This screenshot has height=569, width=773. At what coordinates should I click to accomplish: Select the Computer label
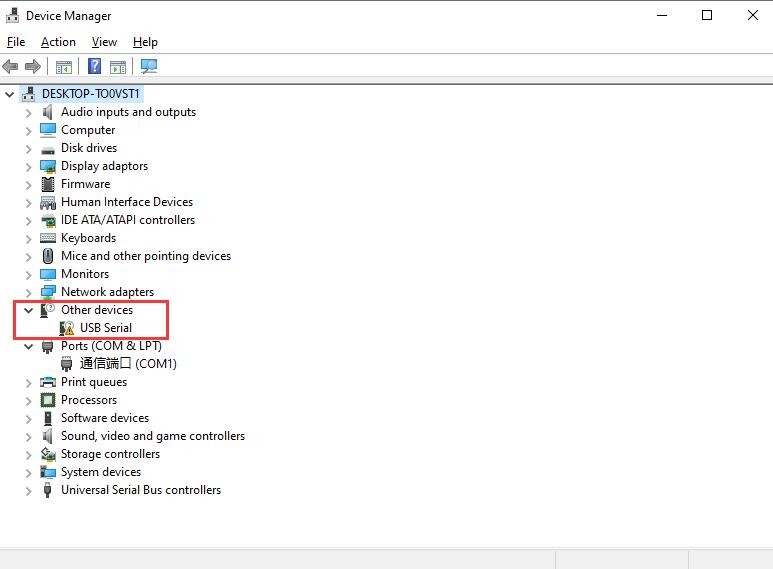(x=88, y=130)
